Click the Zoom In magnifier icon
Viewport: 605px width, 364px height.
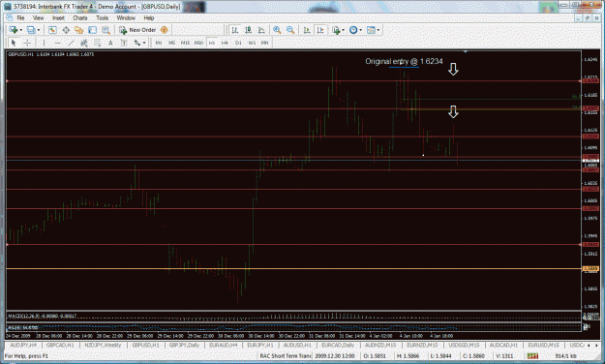(x=277, y=30)
